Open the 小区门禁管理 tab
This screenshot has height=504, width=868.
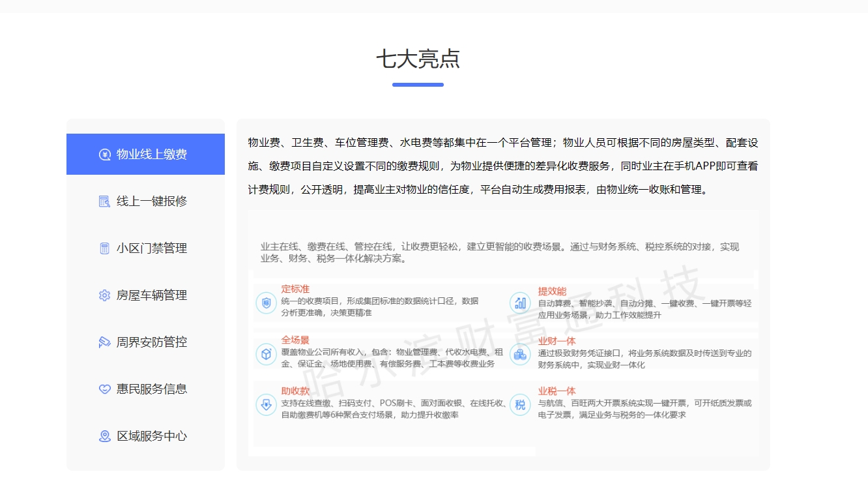(x=145, y=248)
